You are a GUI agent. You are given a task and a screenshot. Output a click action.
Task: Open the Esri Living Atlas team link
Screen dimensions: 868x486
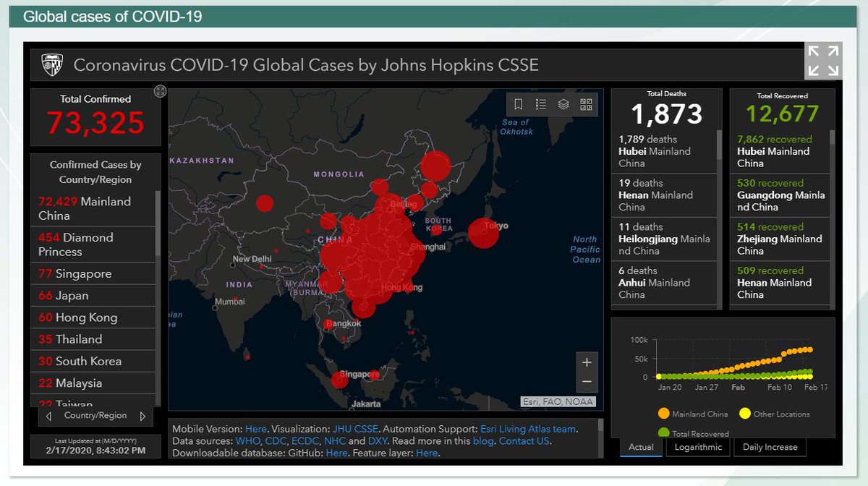[x=528, y=429]
